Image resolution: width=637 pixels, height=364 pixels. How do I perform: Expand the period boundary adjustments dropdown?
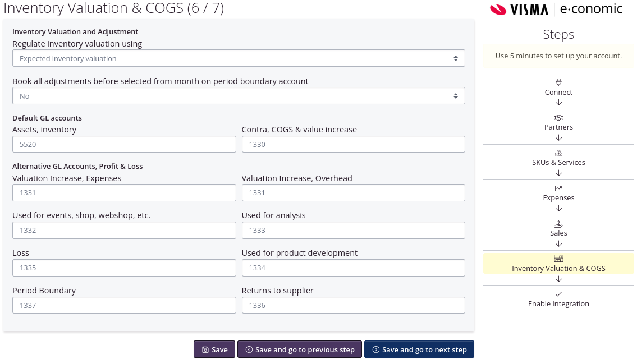coord(239,96)
